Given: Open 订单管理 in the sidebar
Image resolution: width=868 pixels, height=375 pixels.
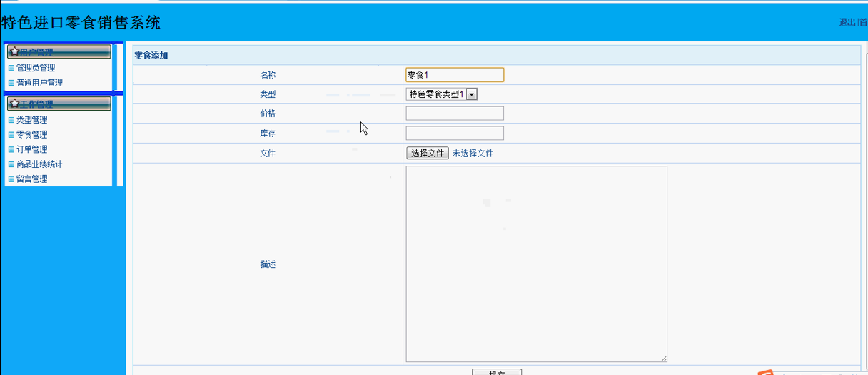Looking at the screenshot, I should [31, 149].
